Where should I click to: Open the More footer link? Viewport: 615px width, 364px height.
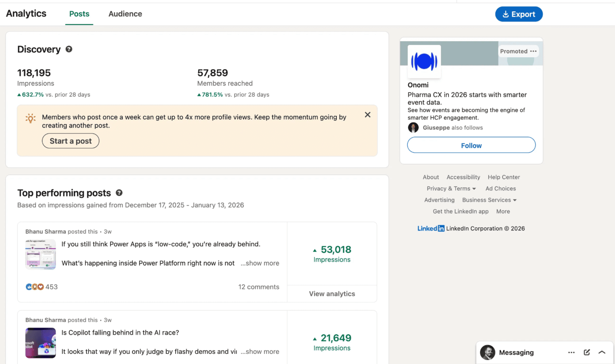coord(503,212)
